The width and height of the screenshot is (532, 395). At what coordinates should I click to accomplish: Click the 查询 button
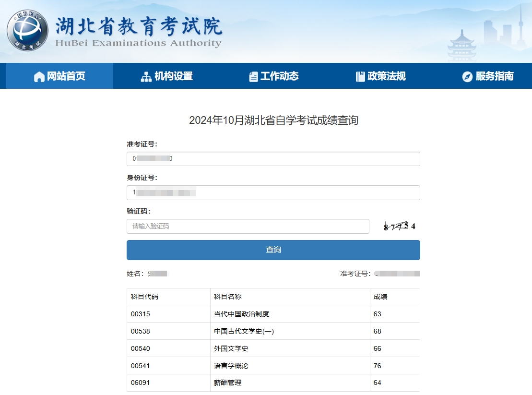pos(273,250)
